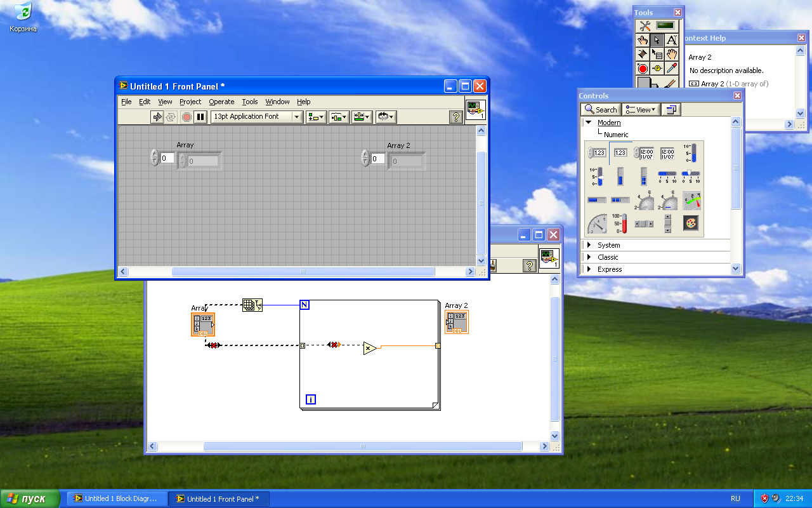Click the Thermometer indicator in Numeric palette
Image resolution: width=812 pixels, height=508 pixels.
(x=620, y=224)
